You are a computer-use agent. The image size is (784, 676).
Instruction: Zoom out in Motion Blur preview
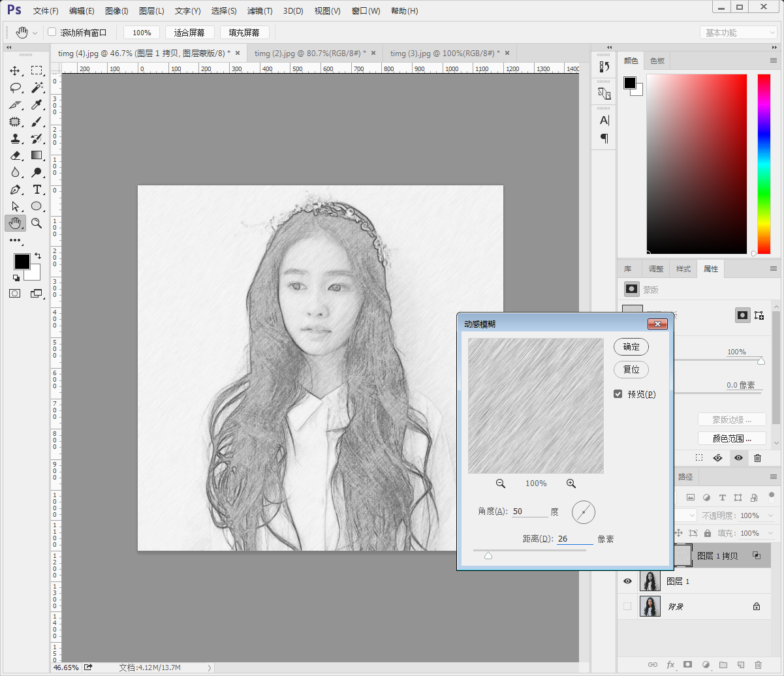pyautogui.click(x=501, y=484)
